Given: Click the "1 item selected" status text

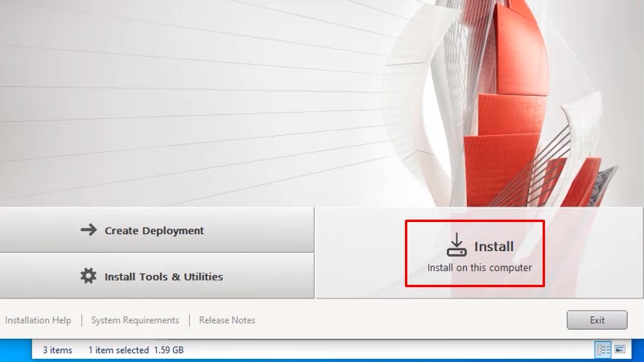Looking at the screenshot, I should point(118,350).
